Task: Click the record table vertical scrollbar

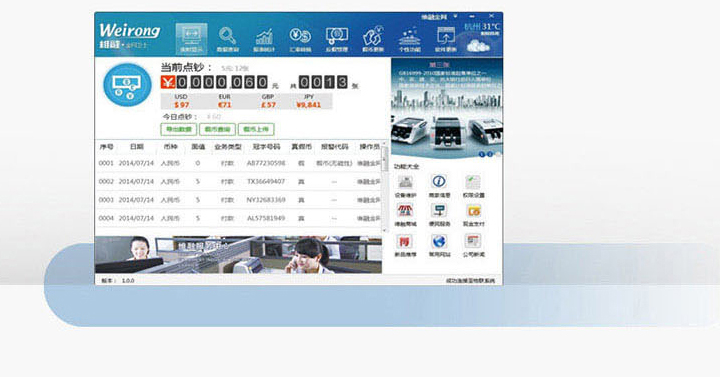Action: tap(385, 186)
